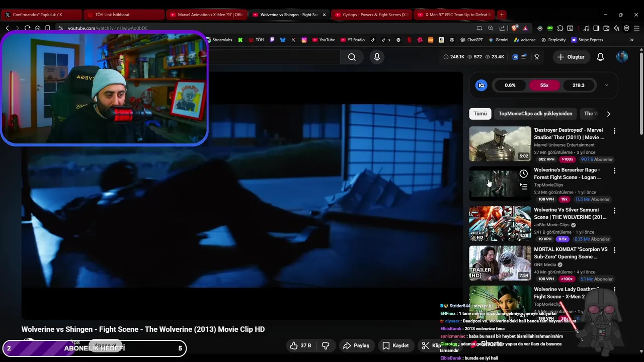Click the 219.3 stat pill
The image size is (644, 362).
(579, 85)
